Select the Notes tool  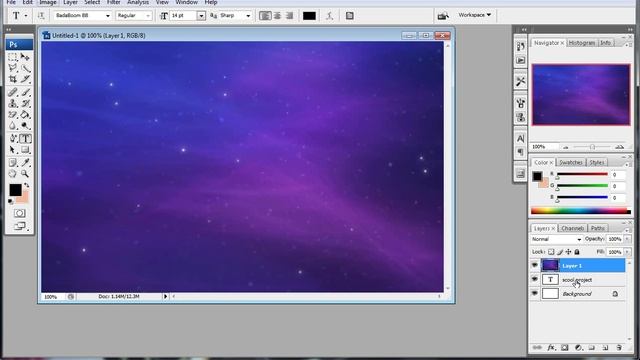13,163
